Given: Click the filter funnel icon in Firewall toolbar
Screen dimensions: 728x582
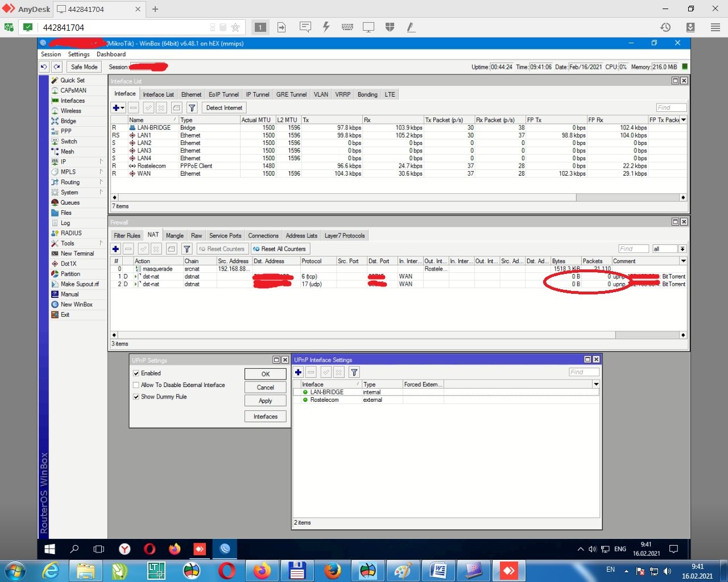Looking at the screenshot, I should 187,249.
